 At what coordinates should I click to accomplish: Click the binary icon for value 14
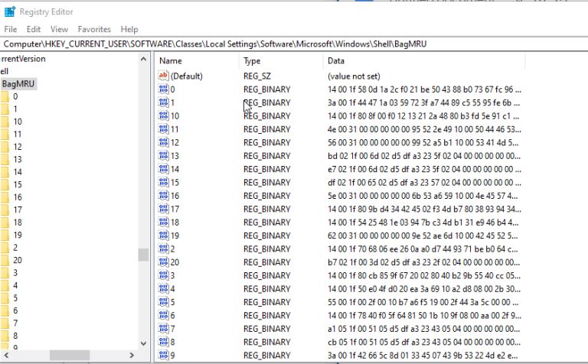[164, 169]
